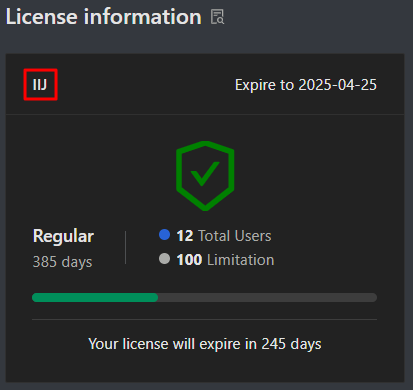Click the blue dot next to Total Users
The width and height of the screenshot is (413, 390).
point(165,235)
